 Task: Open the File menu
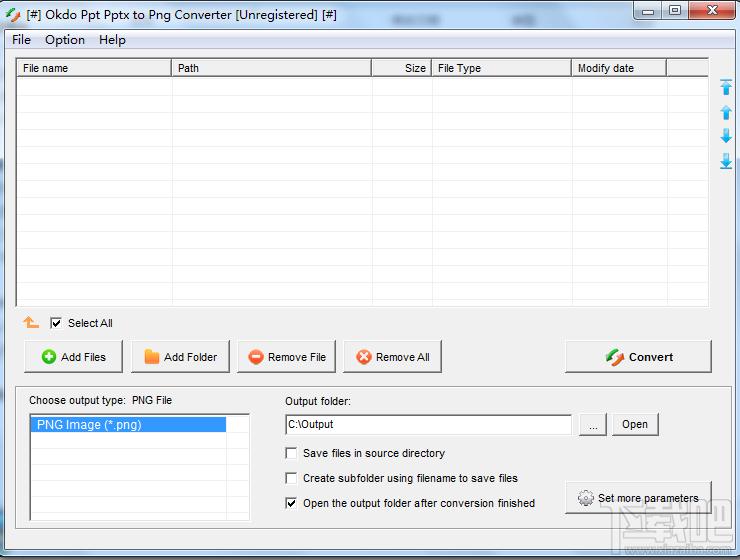(21, 40)
